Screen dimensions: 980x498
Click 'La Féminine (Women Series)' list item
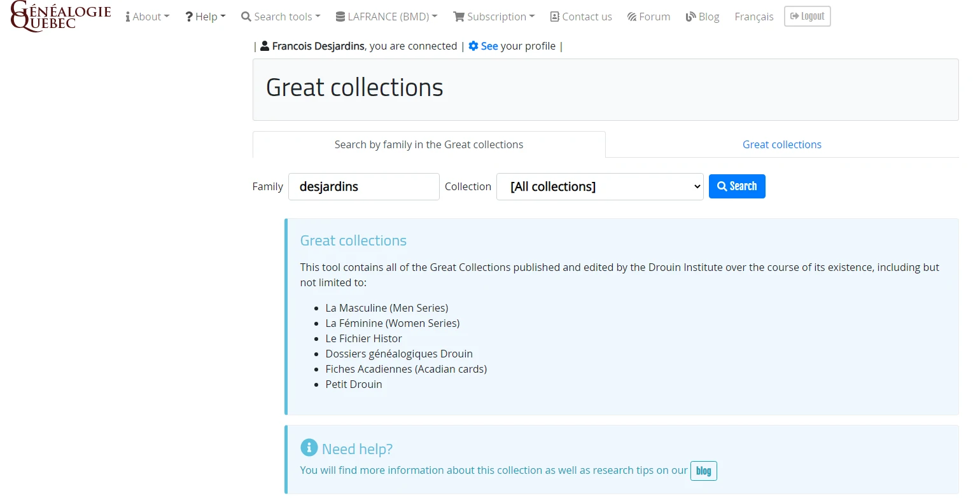tap(393, 323)
